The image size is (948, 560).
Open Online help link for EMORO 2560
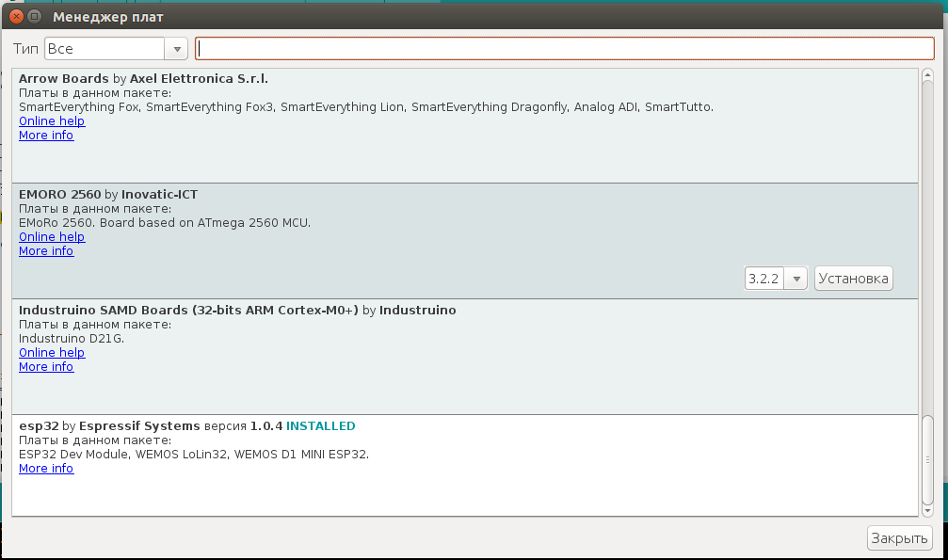52,237
